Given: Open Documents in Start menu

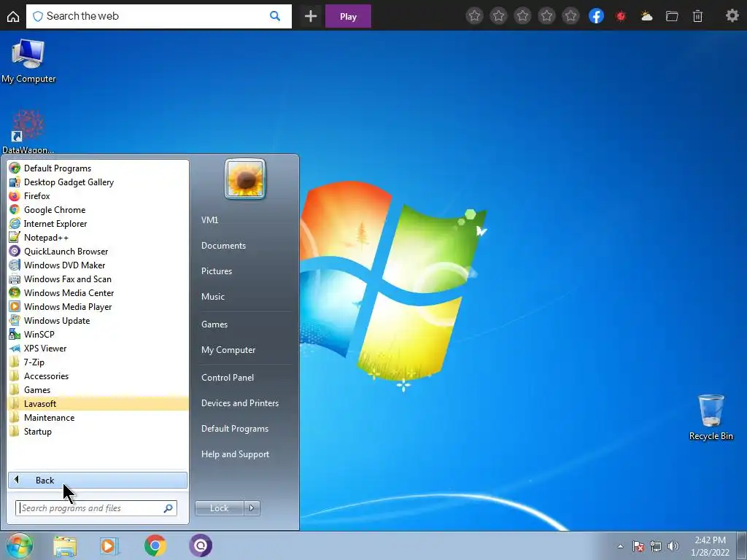Looking at the screenshot, I should [223, 245].
